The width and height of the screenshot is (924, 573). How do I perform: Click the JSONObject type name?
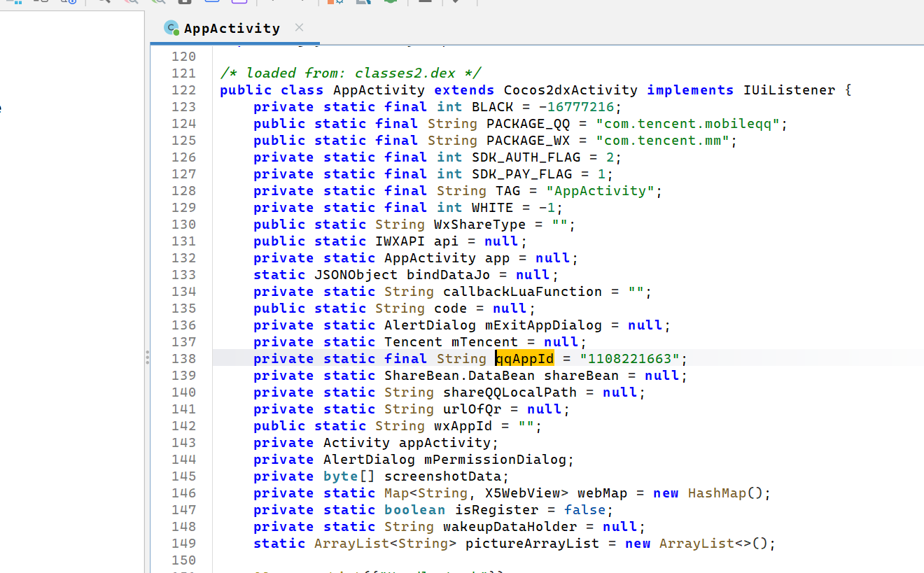pos(356,275)
